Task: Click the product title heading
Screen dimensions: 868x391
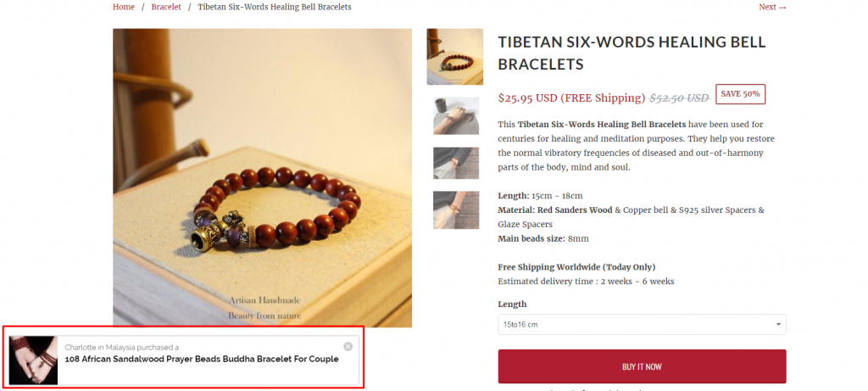Action: [632, 53]
